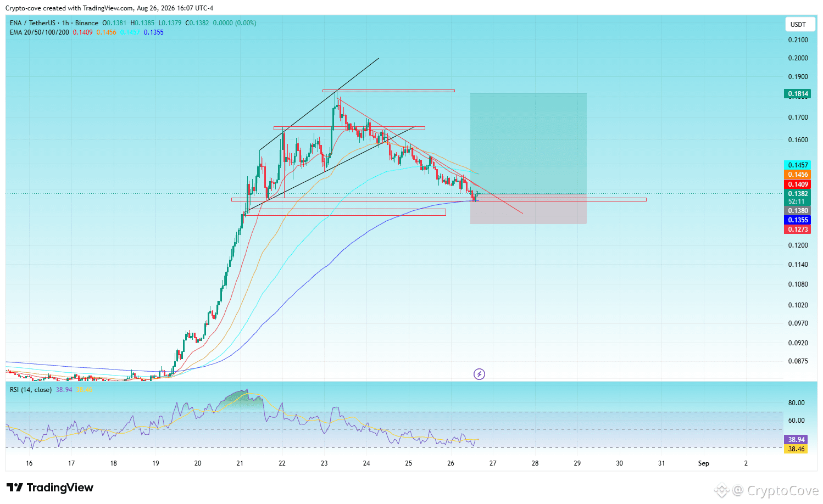Click the 52:11 bar countdown timer
The image size is (823, 504).
pos(798,201)
